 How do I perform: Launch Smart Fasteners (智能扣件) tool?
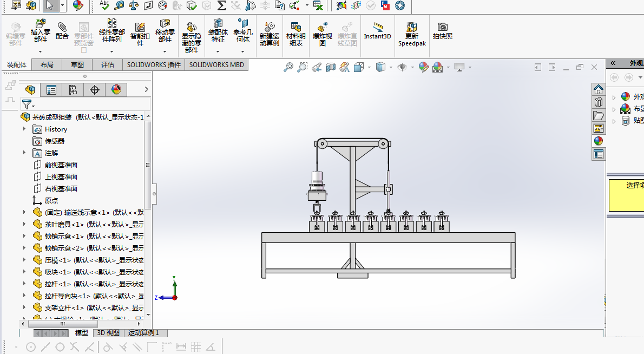pos(140,34)
